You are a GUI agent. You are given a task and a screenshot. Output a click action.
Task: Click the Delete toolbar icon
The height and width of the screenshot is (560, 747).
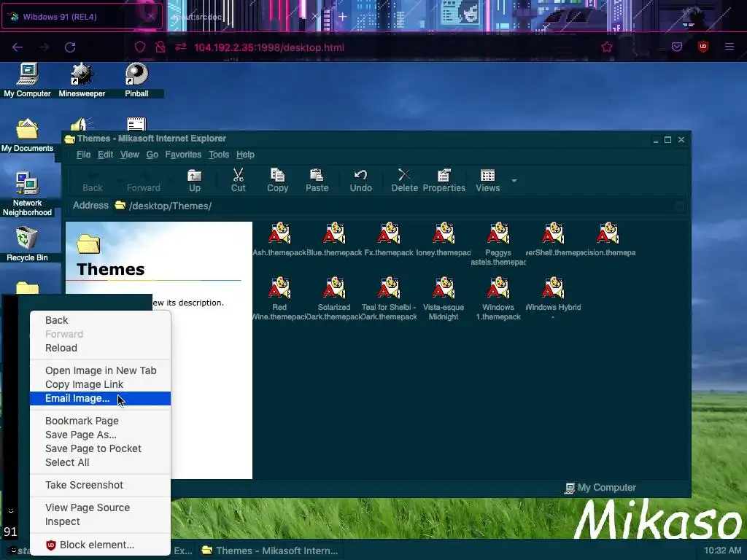pyautogui.click(x=404, y=181)
